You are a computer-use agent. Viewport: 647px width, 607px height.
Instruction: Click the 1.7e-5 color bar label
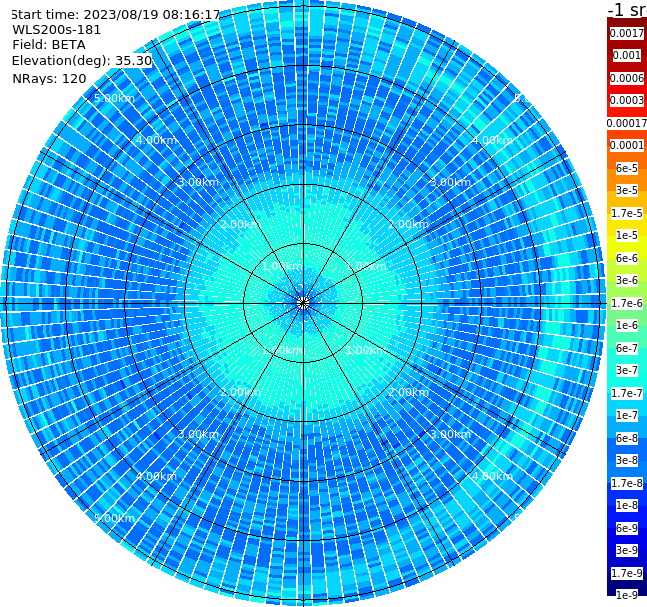(x=627, y=213)
